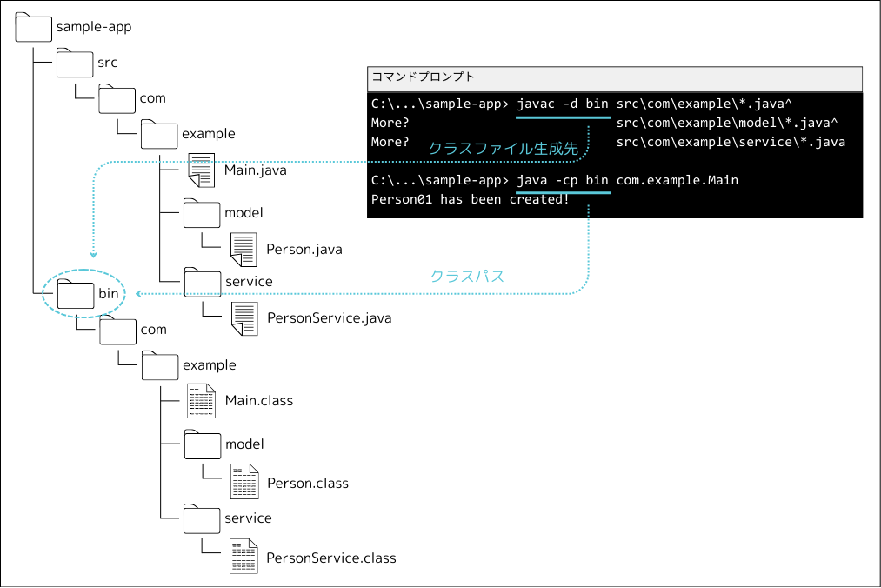The width and height of the screenshot is (881, 588).
Task: Select the com folder under bin
Action: [117, 330]
